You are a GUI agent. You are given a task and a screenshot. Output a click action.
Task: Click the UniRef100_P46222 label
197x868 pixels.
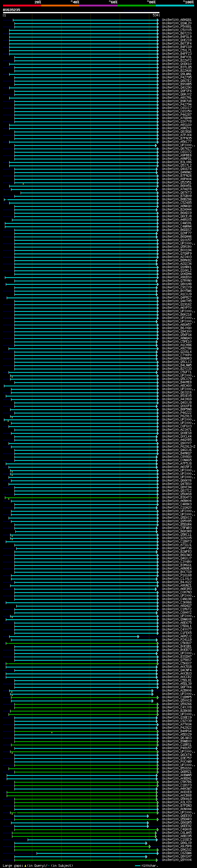(x=176, y=413)
